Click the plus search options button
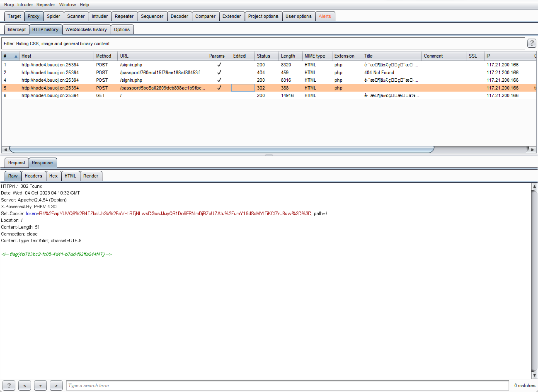 (41, 386)
